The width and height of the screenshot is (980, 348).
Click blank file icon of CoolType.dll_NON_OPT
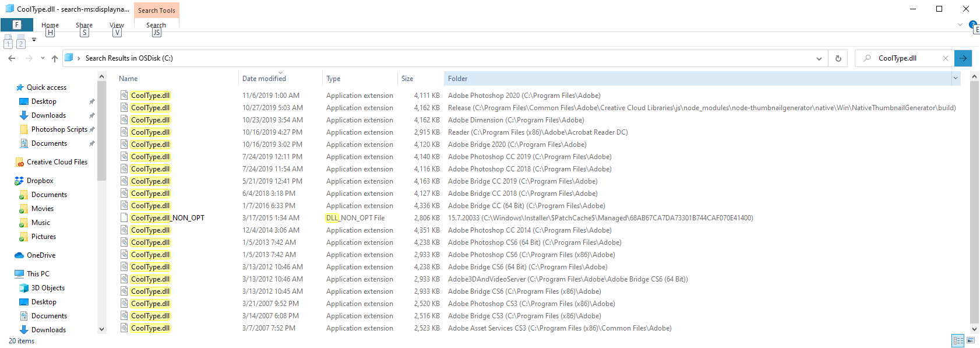coord(124,217)
